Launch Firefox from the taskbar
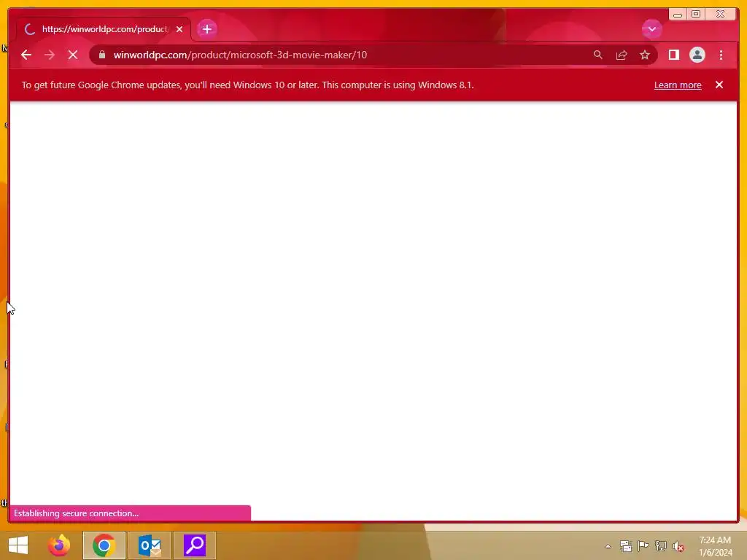747x560 pixels. click(x=59, y=545)
